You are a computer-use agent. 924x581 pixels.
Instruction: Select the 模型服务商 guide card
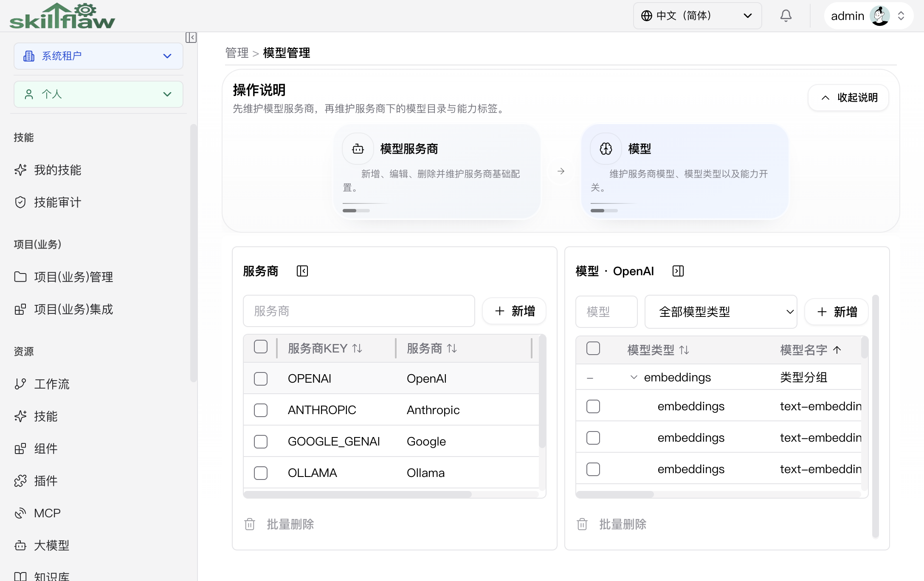[x=437, y=172]
